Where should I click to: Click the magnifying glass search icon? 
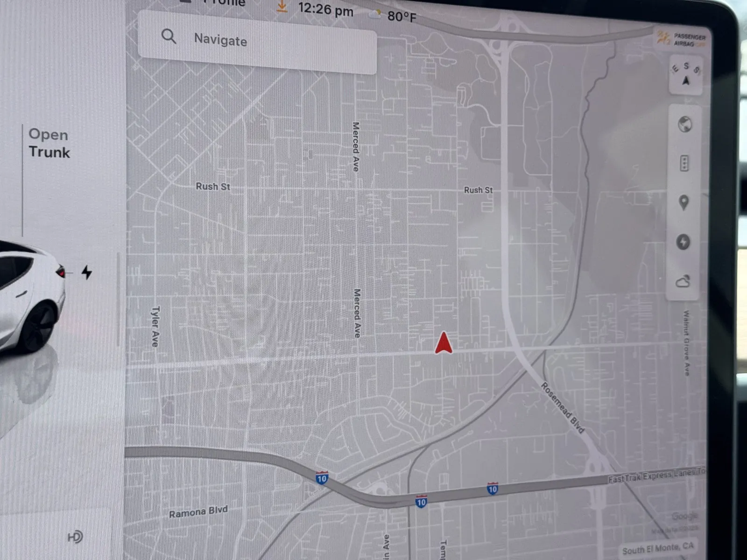point(169,36)
